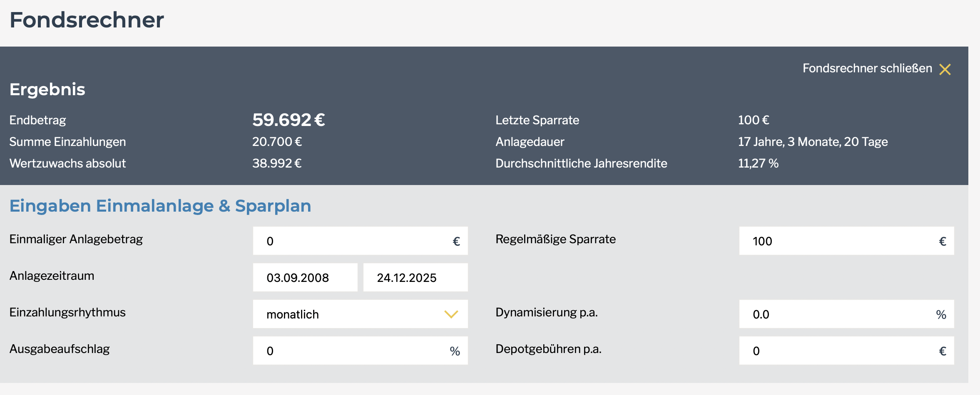Click the Einmaliger Anlagebetrag input field
The width and height of the screenshot is (980, 395).
pyautogui.click(x=354, y=241)
